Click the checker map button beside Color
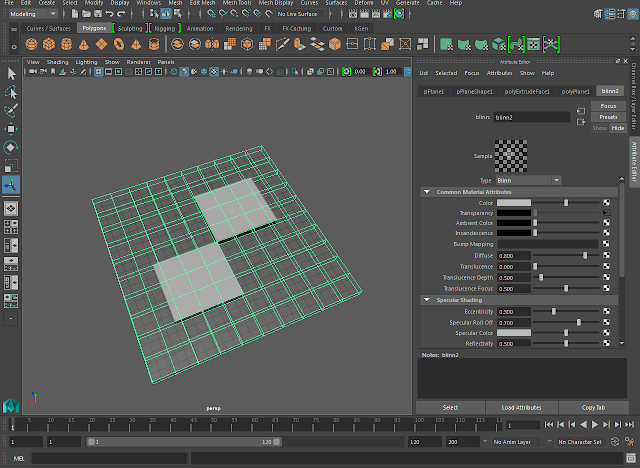This screenshot has width=640, height=468. (x=606, y=202)
